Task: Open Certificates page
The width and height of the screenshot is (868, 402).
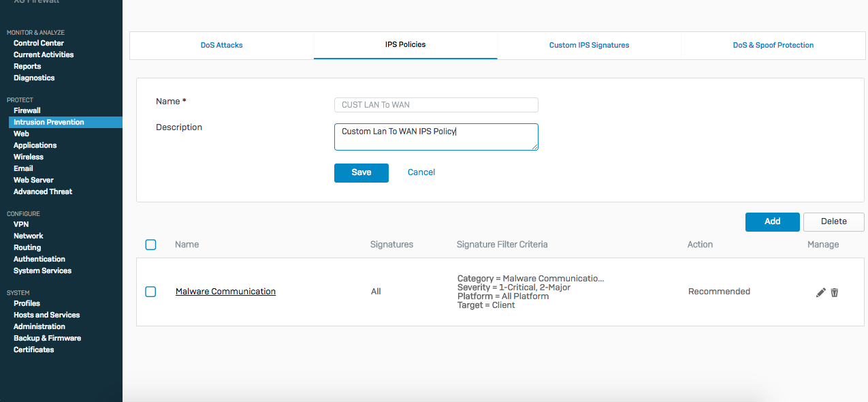Action: [x=33, y=350]
